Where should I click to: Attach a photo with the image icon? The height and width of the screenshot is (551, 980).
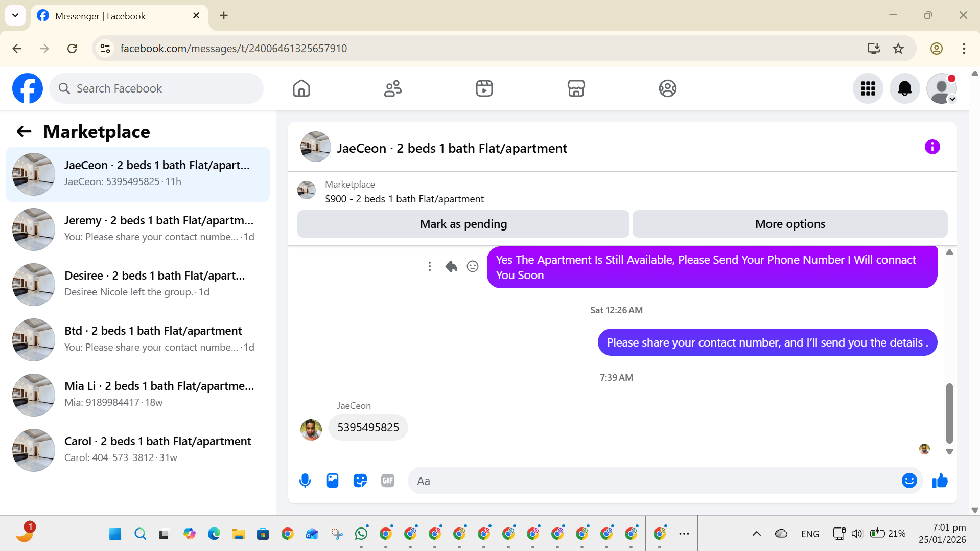click(333, 480)
